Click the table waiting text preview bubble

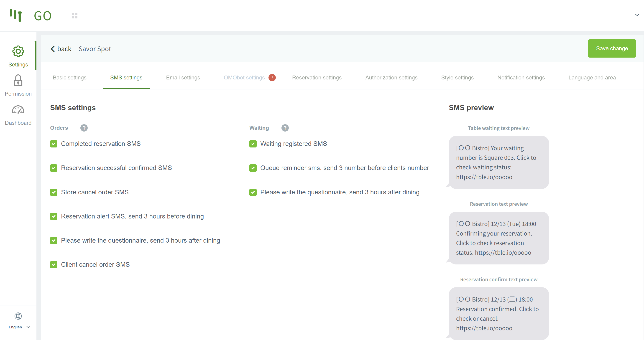point(498,162)
